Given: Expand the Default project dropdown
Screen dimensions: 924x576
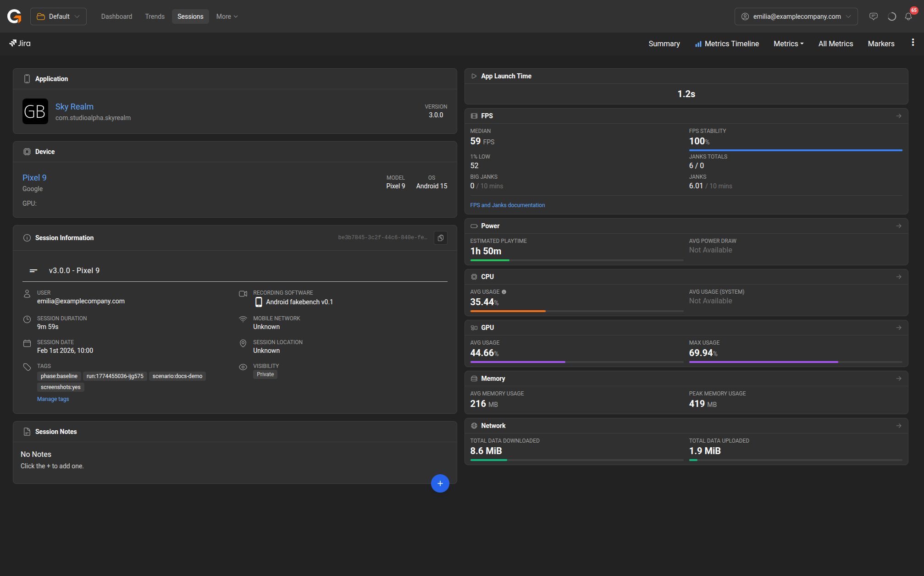Looking at the screenshot, I should (58, 16).
